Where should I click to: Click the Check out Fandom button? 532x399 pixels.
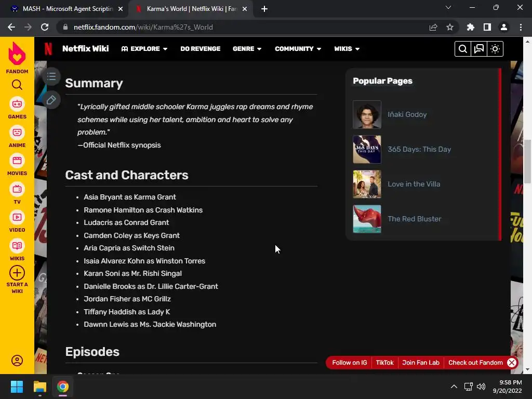[x=475, y=362]
